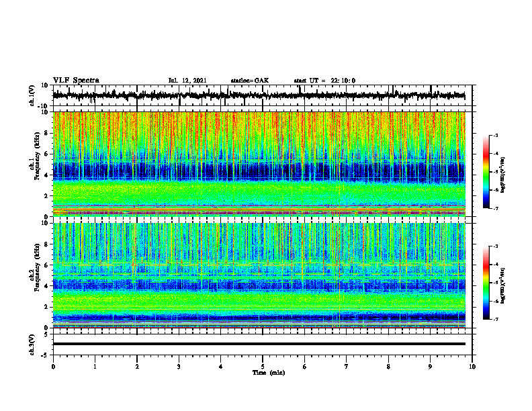The image size is (532, 411).
Task: Click the "0" tick on time axis
Action: tap(53, 367)
